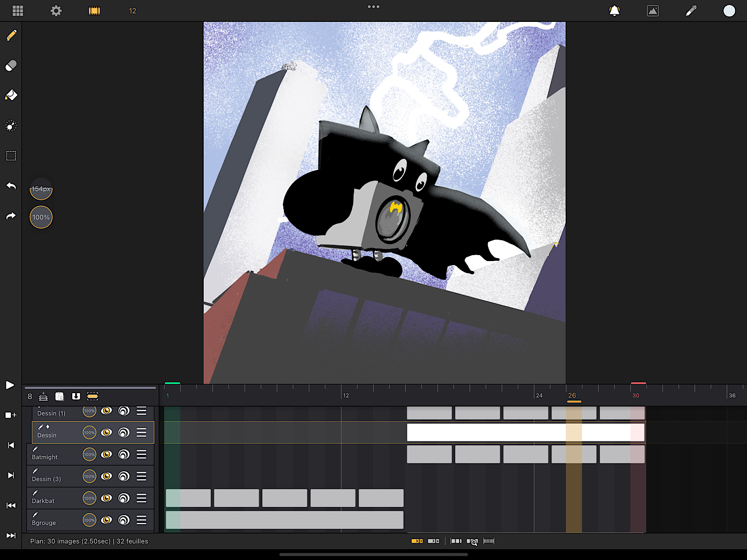The image size is (747, 560).
Task: Pick the rectangular marquee selection tool
Action: click(x=11, y=156)
